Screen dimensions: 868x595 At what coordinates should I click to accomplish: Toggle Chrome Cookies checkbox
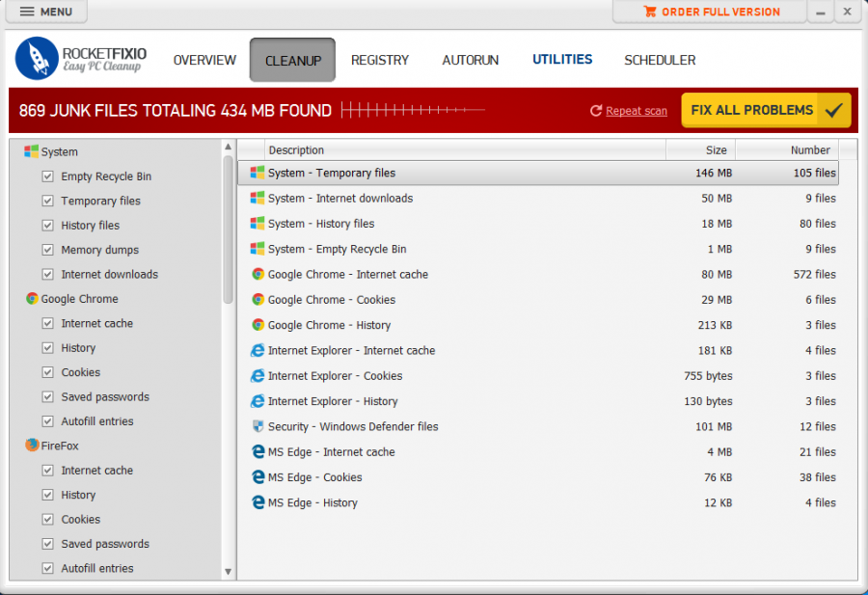47,372
